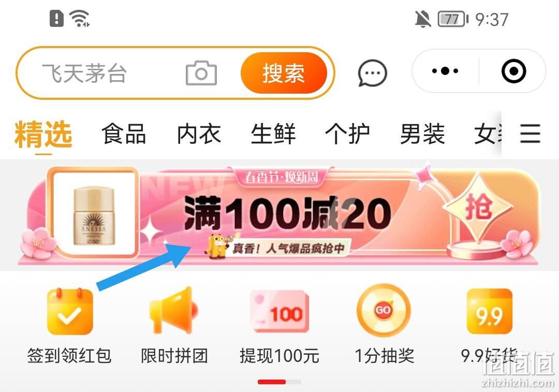The width and height of the screenshot is (559, 392).
Task: Switch to the 内衣 category tab
Action: click(x=199, y=134)
